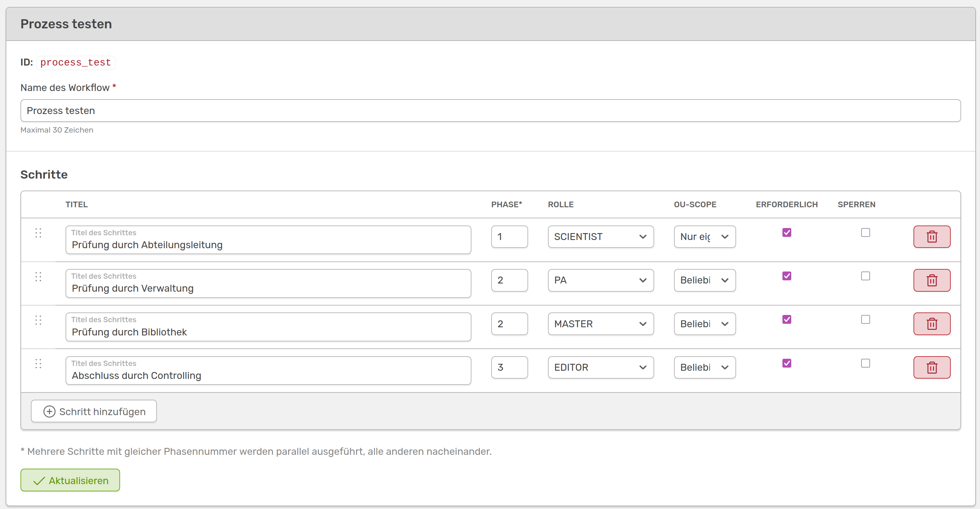Viewport: 980px width, 509px height.
Task: Remove the Prüfung durch Bibliothek step
Action: tap(931, 323)
